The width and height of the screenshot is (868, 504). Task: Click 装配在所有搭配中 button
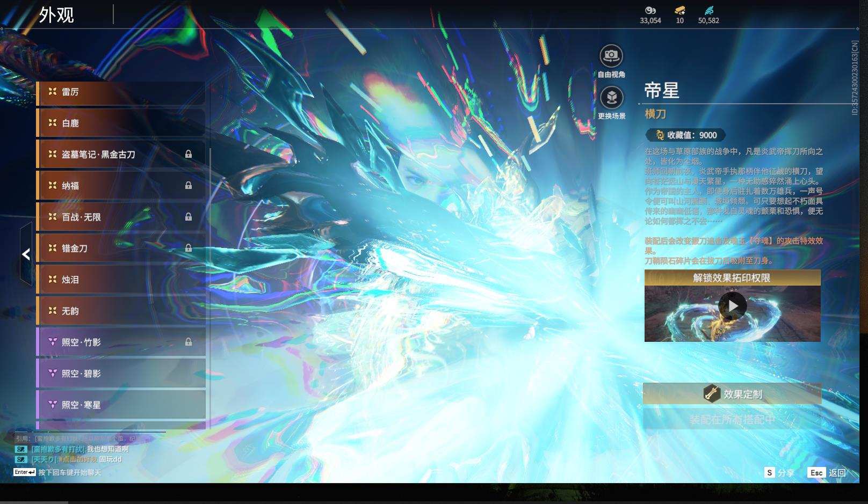pos(732,419)
